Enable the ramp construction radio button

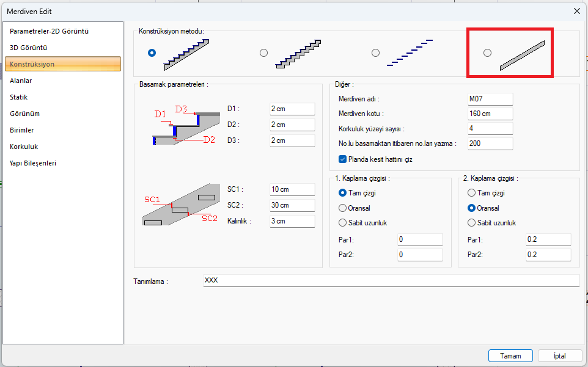487,53
